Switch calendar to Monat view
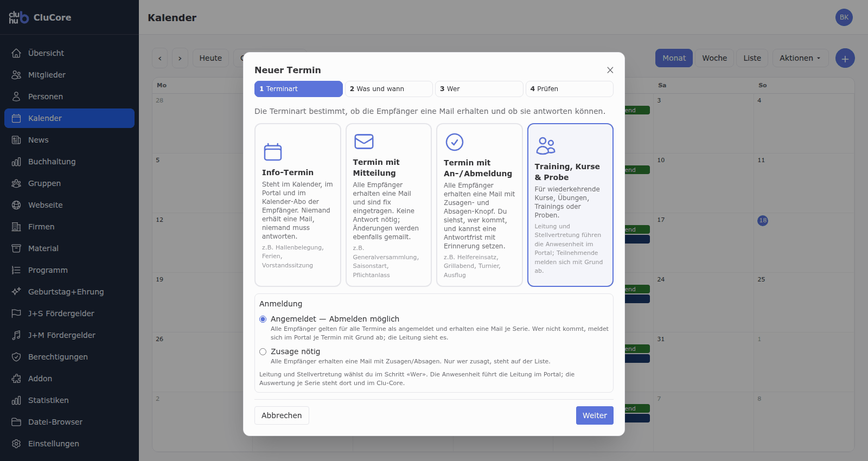Image resolution: width=868 pixels, height=461 pixels. click(674, 58)
